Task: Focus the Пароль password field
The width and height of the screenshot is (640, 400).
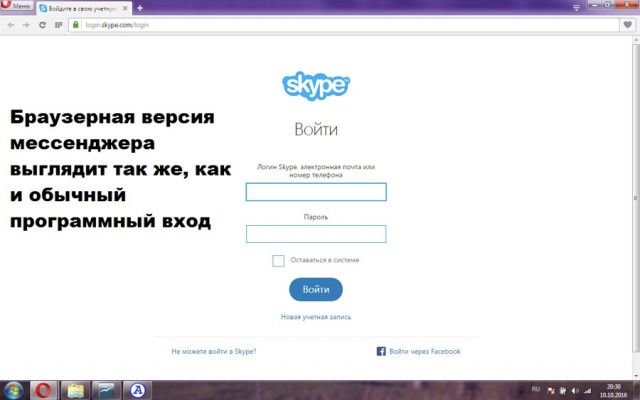Action: click(316, 234)
